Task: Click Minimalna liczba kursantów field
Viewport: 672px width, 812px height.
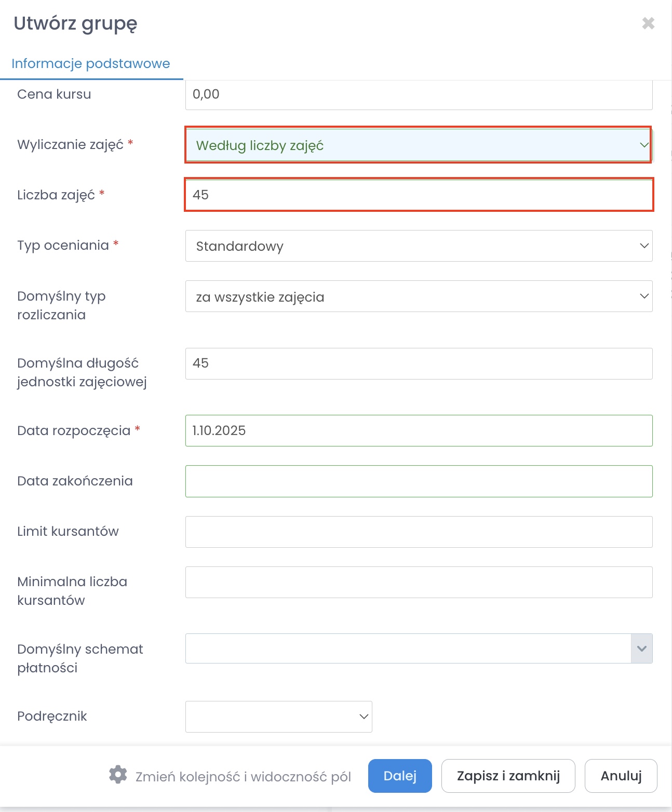Action: pos(419,582)
